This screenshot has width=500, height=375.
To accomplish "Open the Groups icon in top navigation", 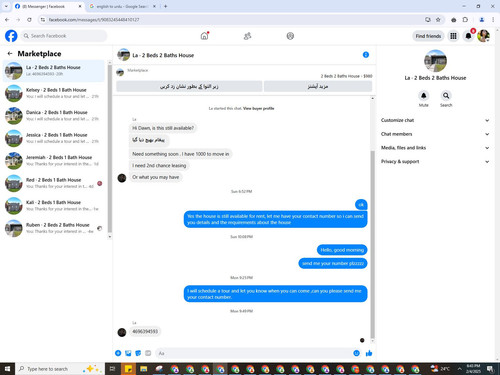I will pos(290,36).
